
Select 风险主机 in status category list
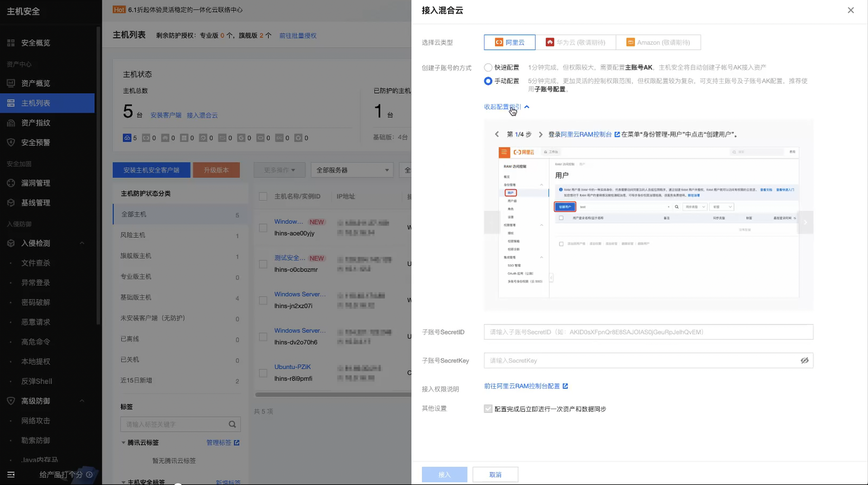133,235
